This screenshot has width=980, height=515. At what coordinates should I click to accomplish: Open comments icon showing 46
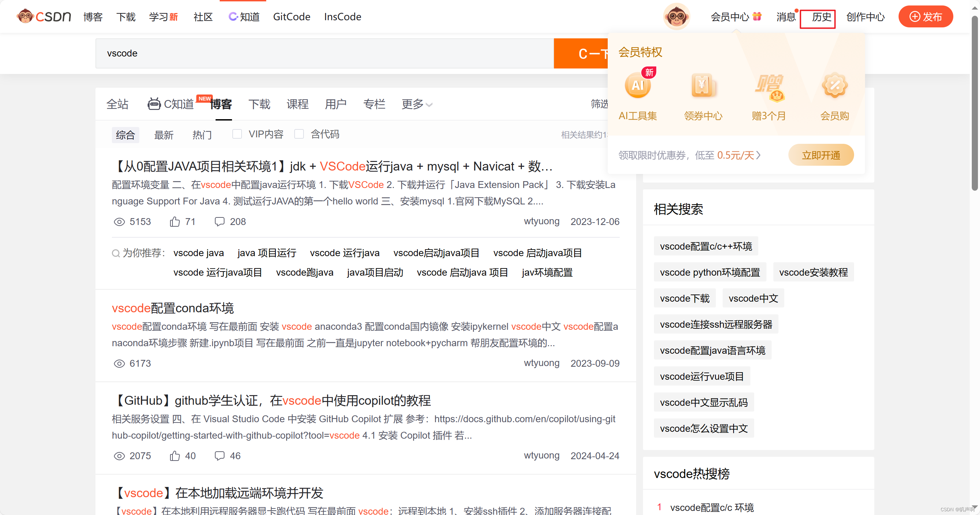tap(220, 456)
